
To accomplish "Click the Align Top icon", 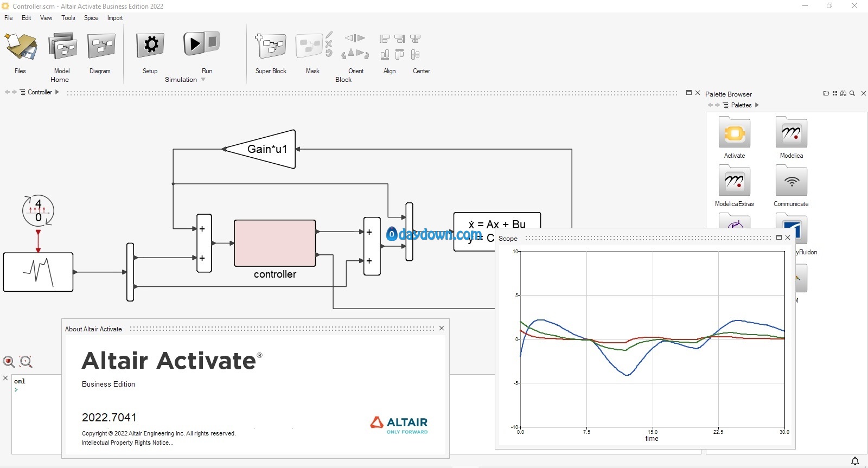I will [x=400, y=55].
